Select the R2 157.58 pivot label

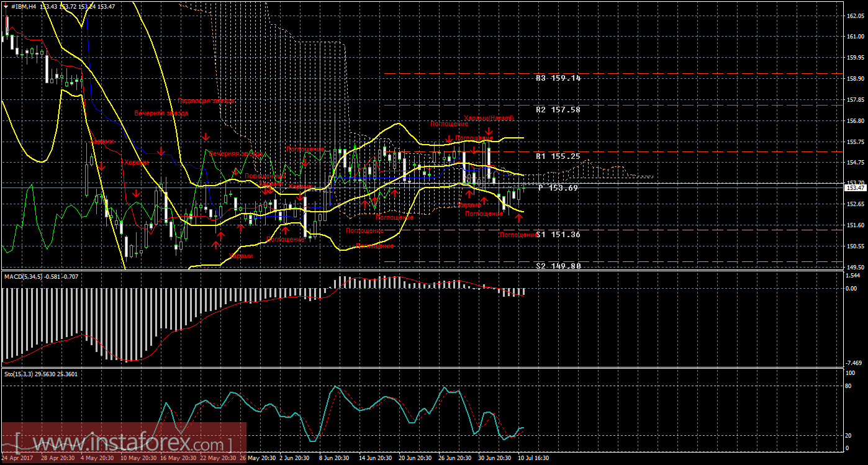(x=558, y=110)
